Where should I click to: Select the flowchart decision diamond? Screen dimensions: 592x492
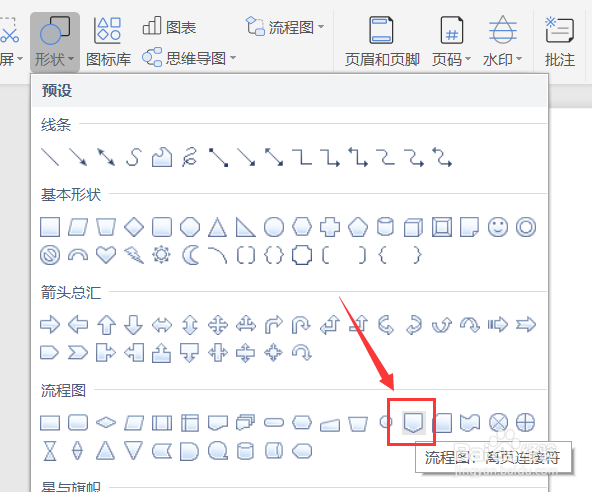coord(106,423)
